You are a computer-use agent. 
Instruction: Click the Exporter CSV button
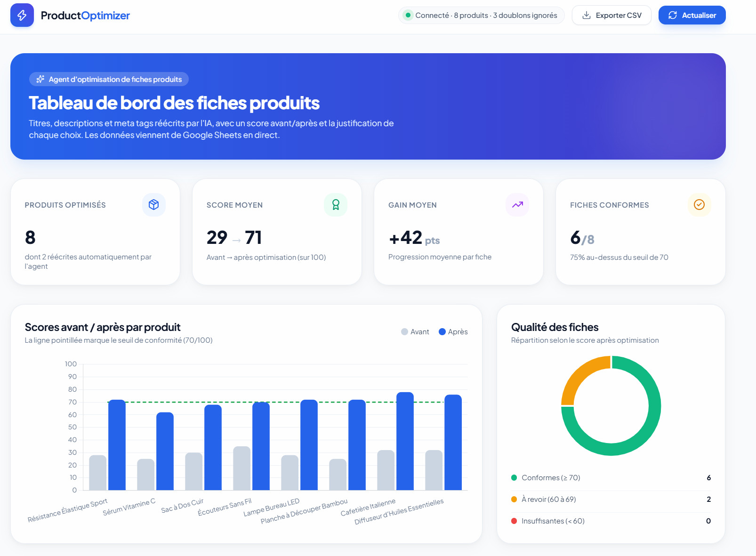click(x=611, y=15)
